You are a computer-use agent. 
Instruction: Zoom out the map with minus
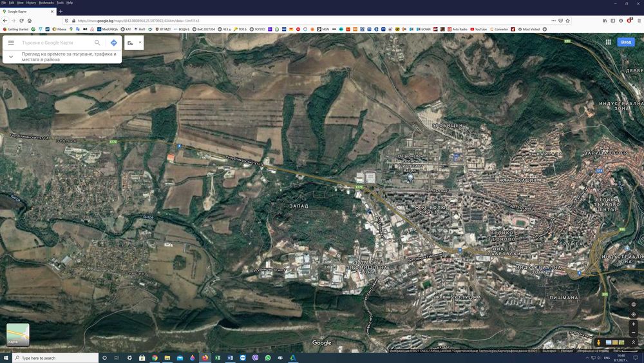click(633, 333)
